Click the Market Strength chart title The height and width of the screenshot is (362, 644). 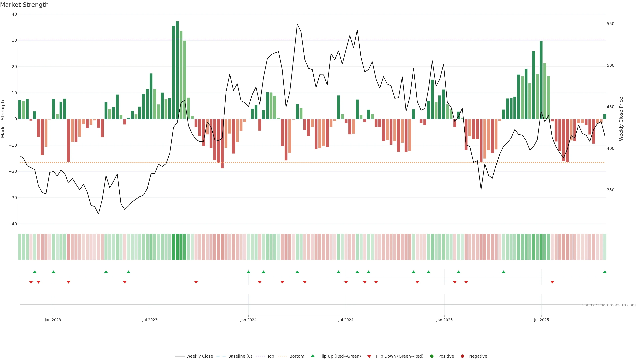(24, 5)
